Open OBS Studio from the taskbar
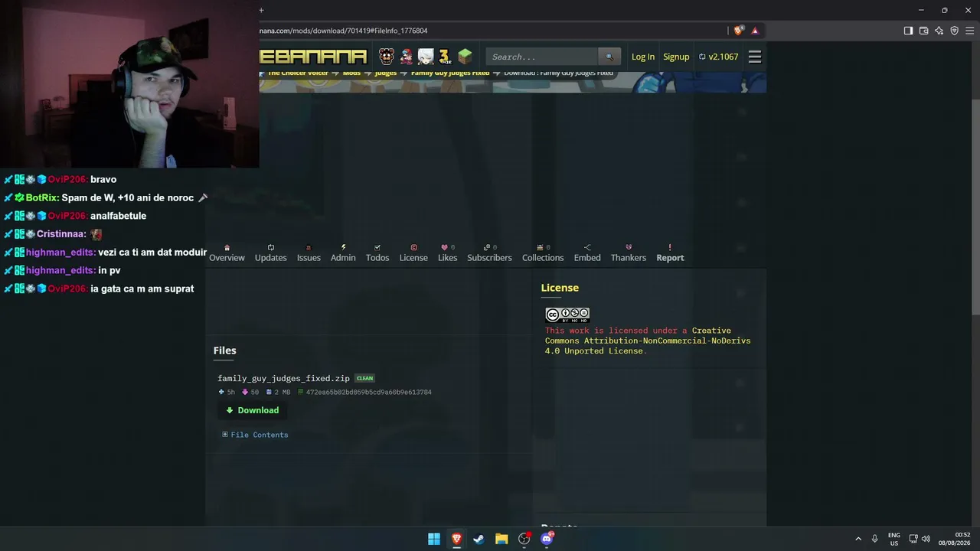Viewport: 980px width, 551px height. (524, 539)
